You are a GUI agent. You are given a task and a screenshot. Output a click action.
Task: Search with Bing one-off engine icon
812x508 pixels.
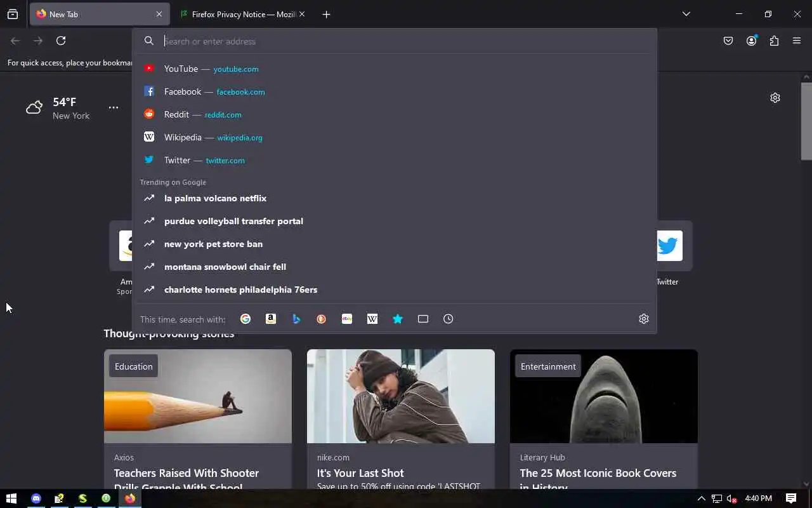pyautogui.click(x=296, y=319)
